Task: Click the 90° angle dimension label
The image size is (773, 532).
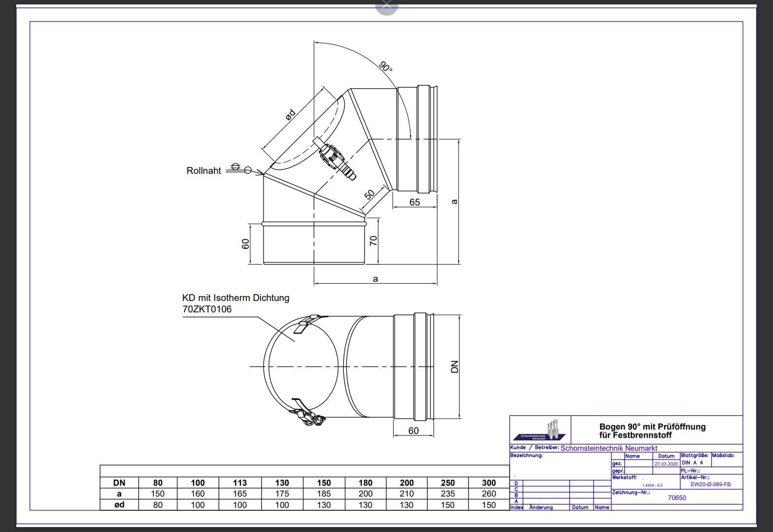Action: 386,66
